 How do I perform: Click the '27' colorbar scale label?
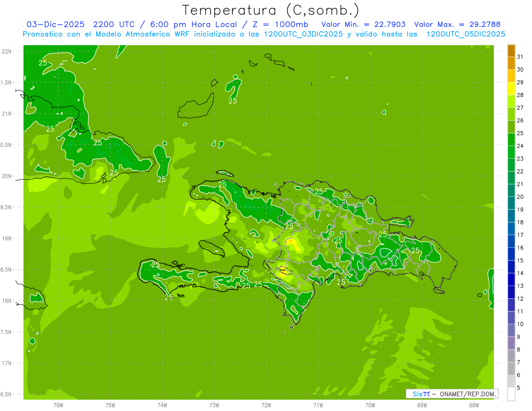520,107
